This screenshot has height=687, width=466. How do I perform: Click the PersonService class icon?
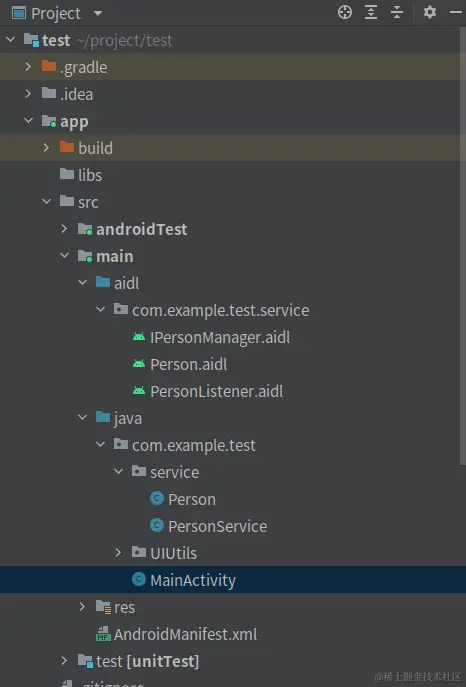[157, 525]
